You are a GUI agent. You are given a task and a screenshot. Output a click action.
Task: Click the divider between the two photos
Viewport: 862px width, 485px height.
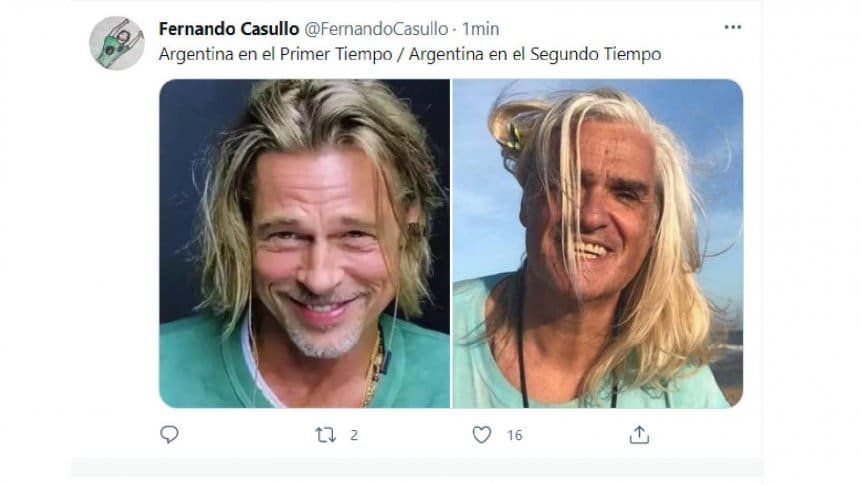451,244
